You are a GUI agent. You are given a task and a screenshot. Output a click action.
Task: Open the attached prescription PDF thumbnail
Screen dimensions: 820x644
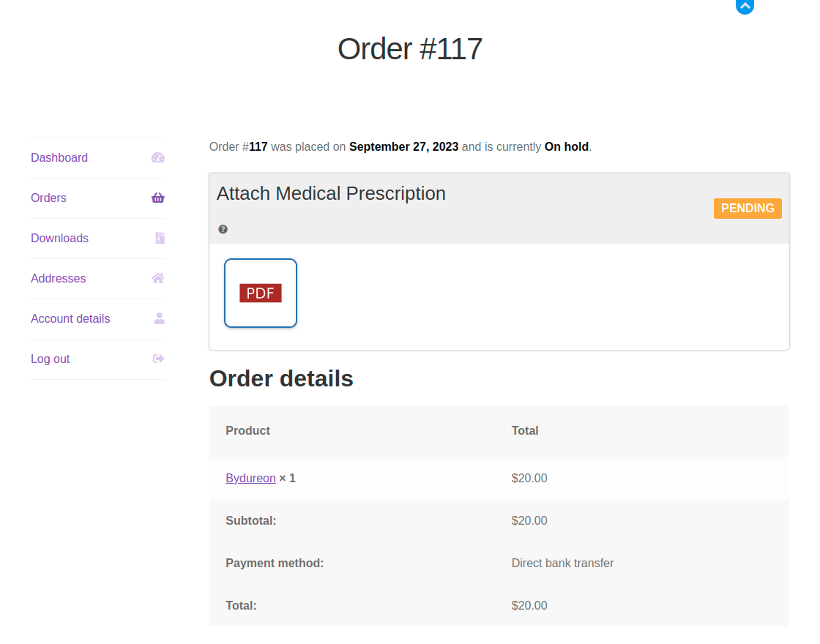tap(261, 293)
